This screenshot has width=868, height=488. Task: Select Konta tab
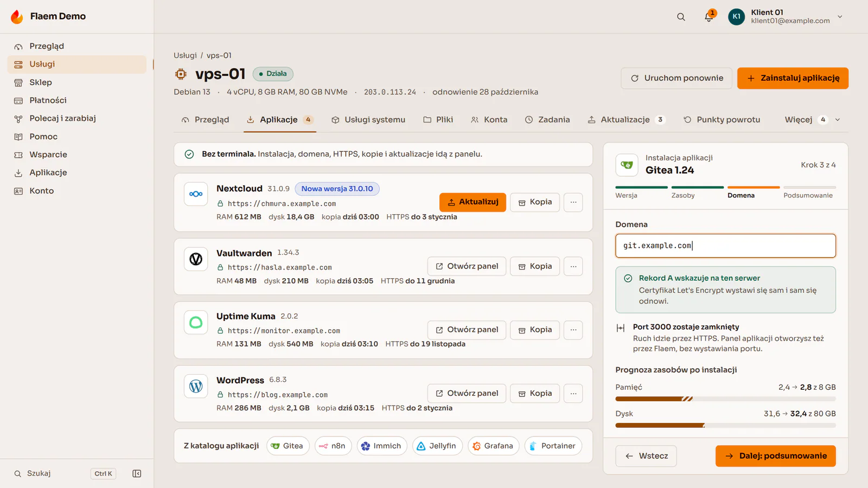pos(489,120)
